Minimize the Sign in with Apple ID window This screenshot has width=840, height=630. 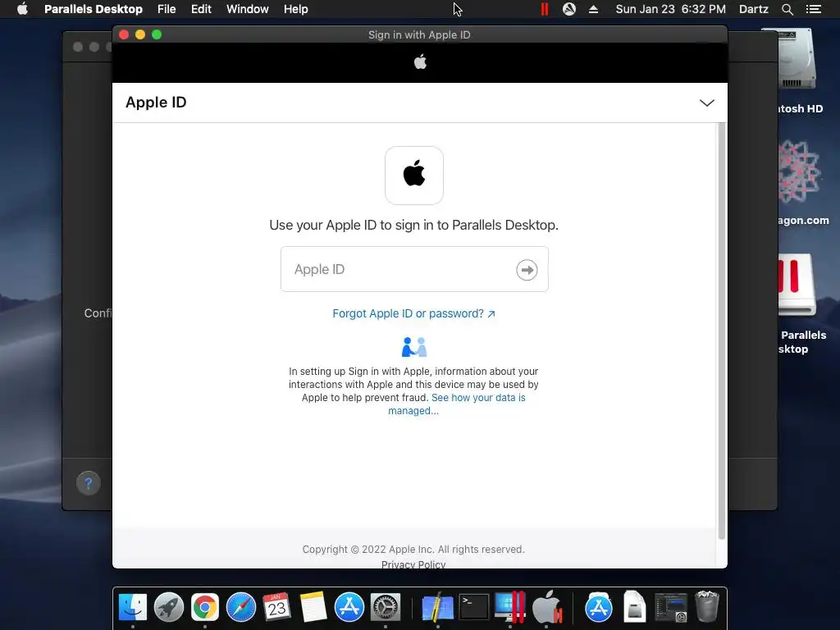(140, 34)
